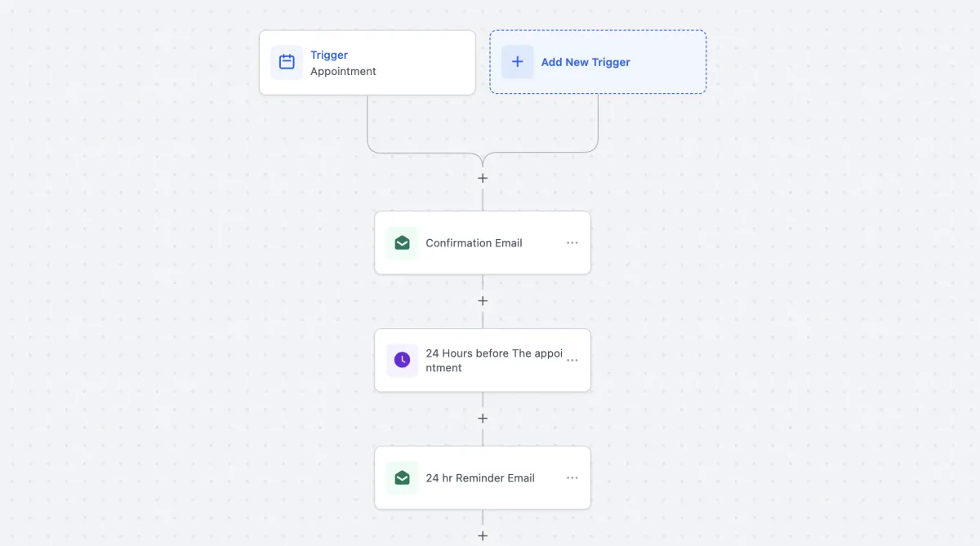The height and width of the screenshot is (546, 980).
Task: Click the clock icon on the wait step
Action: click(x=402, y=360)
